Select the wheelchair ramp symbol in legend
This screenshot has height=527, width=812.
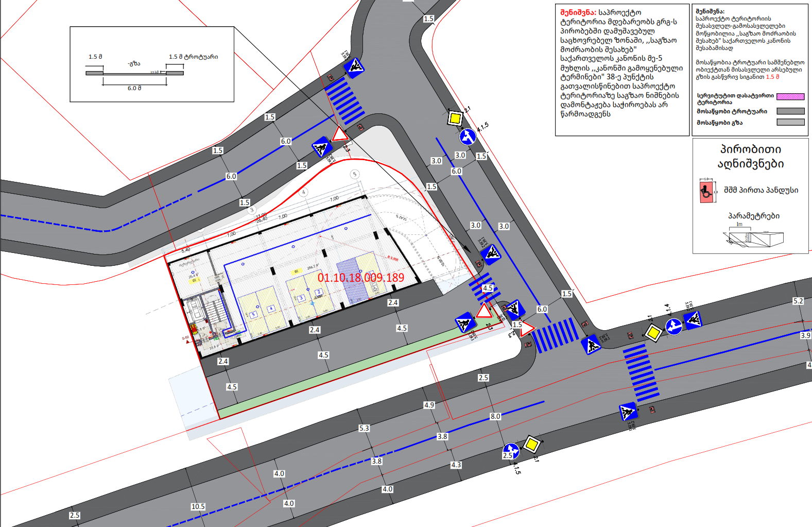[x=706, y=191]
